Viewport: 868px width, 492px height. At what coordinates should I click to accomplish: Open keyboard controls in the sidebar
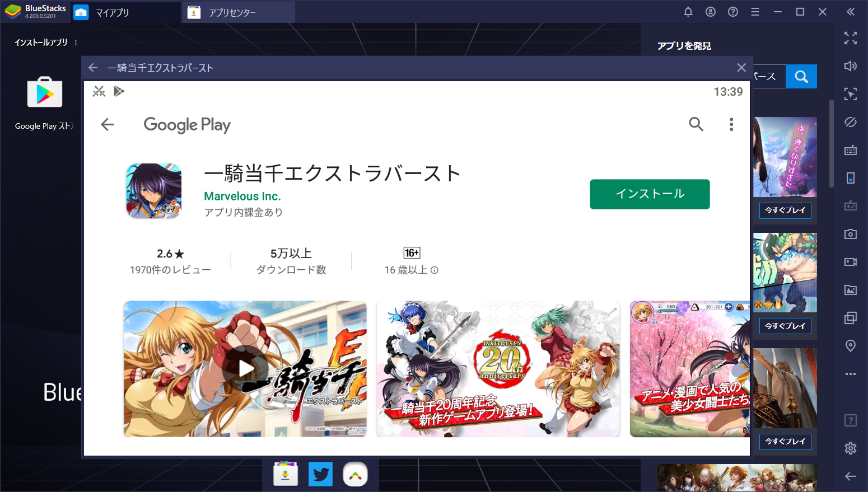tap(851, 150)
